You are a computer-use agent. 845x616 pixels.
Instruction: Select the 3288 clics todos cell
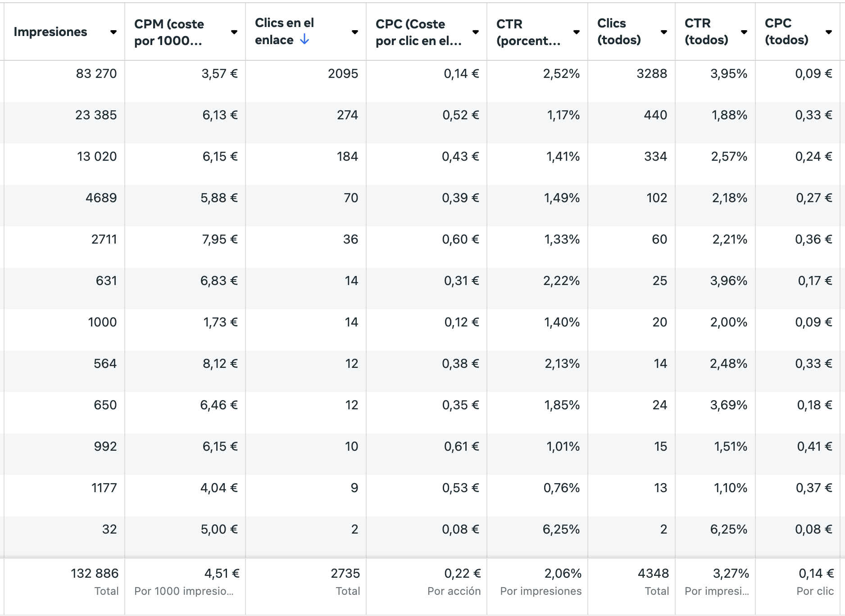(652, 74)
